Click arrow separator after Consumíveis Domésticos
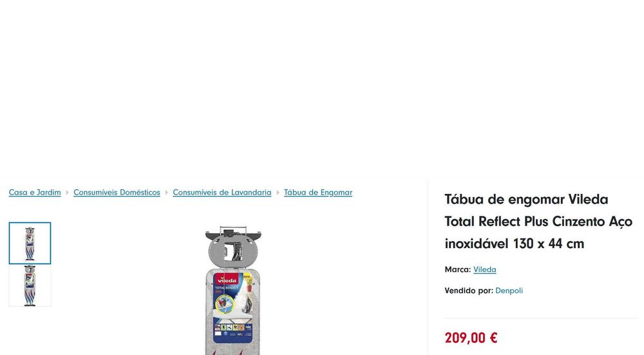The height and width of the screenshot is (355, 644). tap(166, 192)
